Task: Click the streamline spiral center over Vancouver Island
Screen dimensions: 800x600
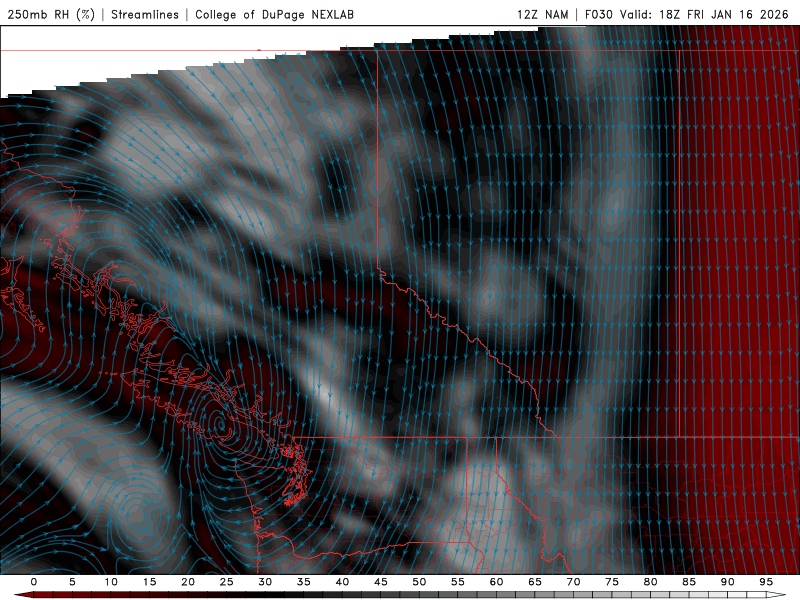Action: point(220,424)
